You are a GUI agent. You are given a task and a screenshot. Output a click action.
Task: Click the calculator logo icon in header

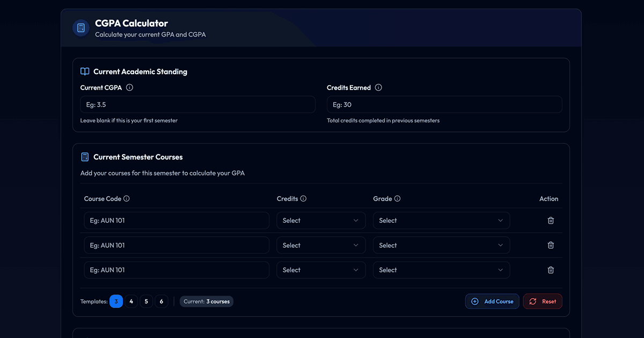click(81, 28)
